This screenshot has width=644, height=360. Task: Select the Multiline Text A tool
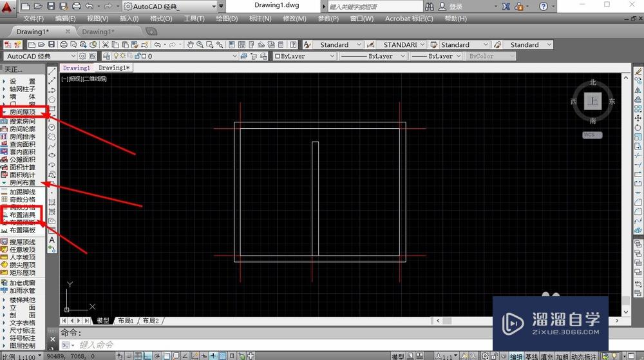pos(52,240)
